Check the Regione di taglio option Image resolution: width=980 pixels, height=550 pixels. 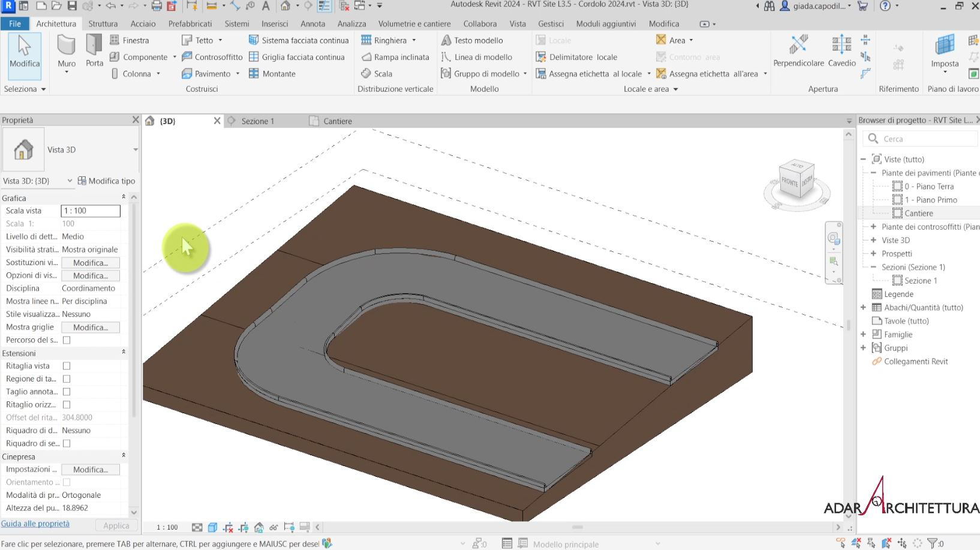pyautogui.click(x=66, y=378)
